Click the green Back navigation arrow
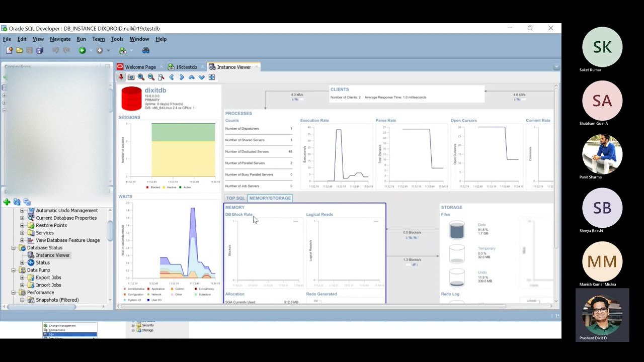This screenshot has height=362, width=644. (x=82, y=50)
